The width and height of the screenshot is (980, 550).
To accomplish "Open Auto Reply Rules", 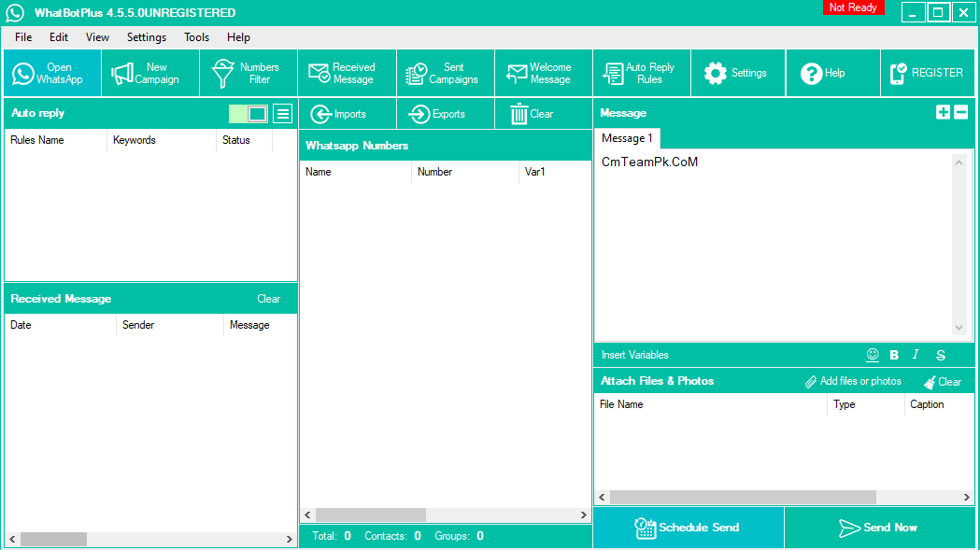I will [642, 73].
